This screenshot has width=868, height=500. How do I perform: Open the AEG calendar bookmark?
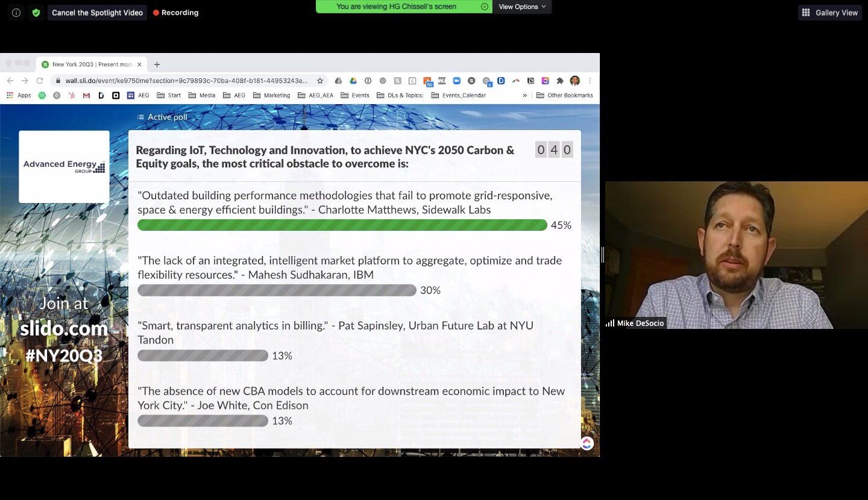(x=138, y=95)
